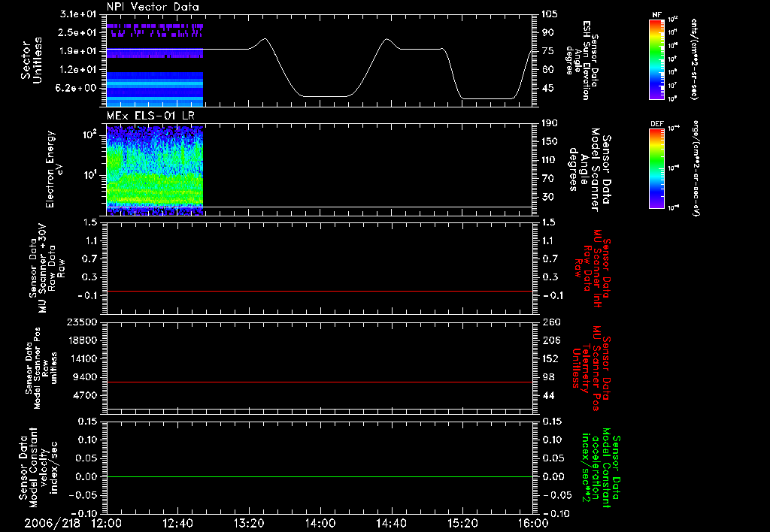The height and width of the screenshot is (532, 770).
Task: Click the '14:00' time axis label
Action: (320, 524)
